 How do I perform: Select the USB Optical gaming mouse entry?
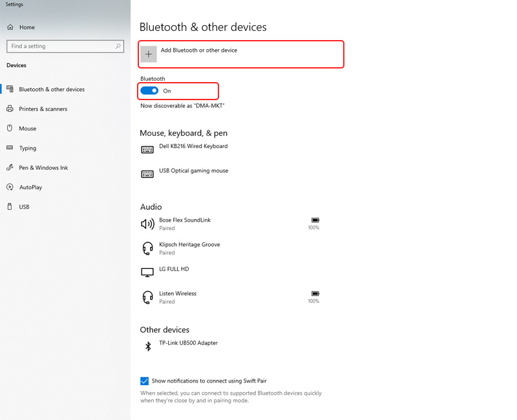[193, 171]
